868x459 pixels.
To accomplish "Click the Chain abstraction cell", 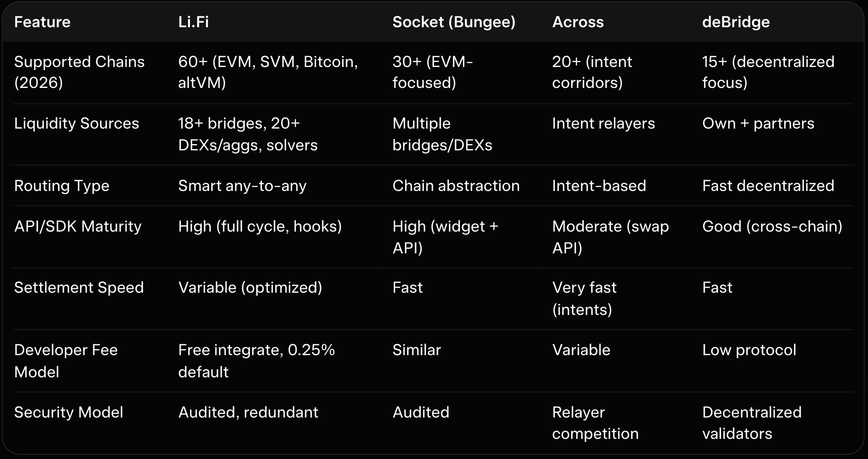I will [x=456, y=186].
